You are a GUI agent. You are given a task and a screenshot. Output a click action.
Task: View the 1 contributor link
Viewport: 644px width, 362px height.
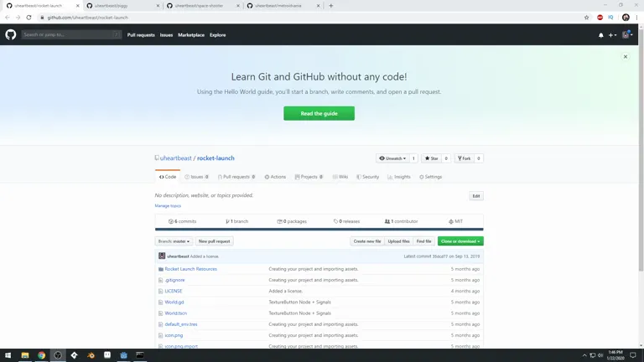(402, 221)
